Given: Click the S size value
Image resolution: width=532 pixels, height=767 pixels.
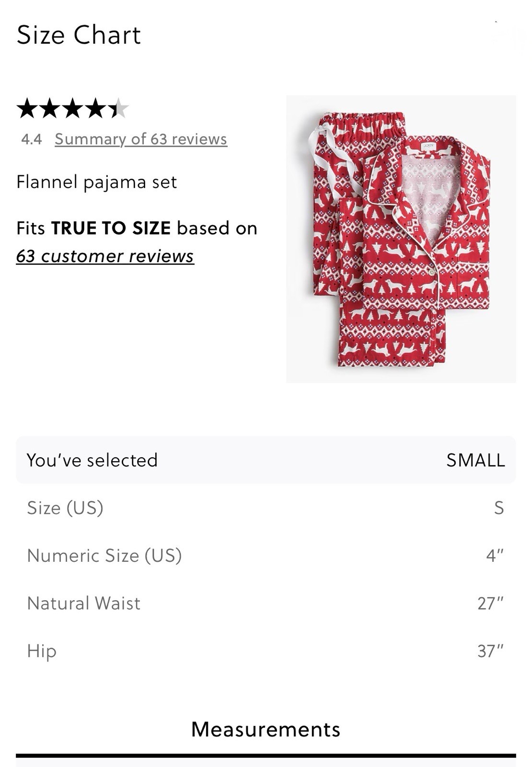Looking at the screenshot, I should [499, 508].
